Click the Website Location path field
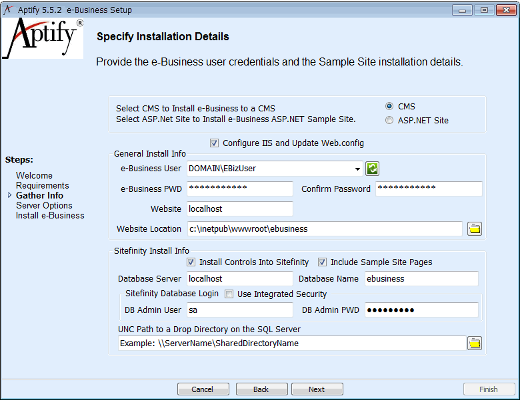Image resolution: width=527 pixels, height=405 pixels. 325,229
